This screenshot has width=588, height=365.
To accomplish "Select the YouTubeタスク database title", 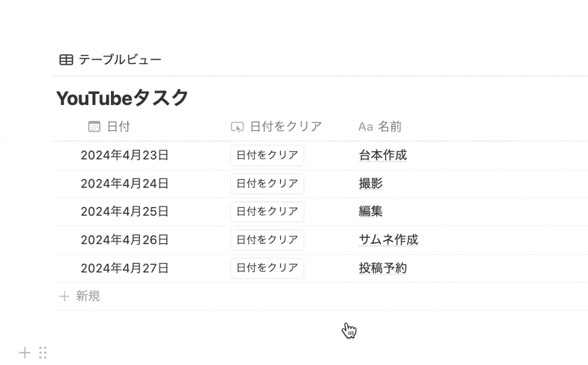I will [122, 98].
